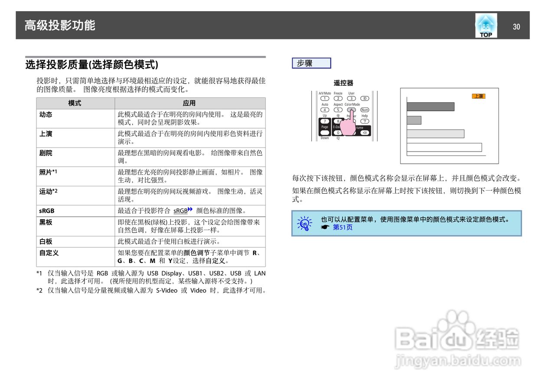The height and width of the screenshot is (392, 555).
Task: Mute volume with the speaker button
Action: pyautogui.click(x=365, y=132)
